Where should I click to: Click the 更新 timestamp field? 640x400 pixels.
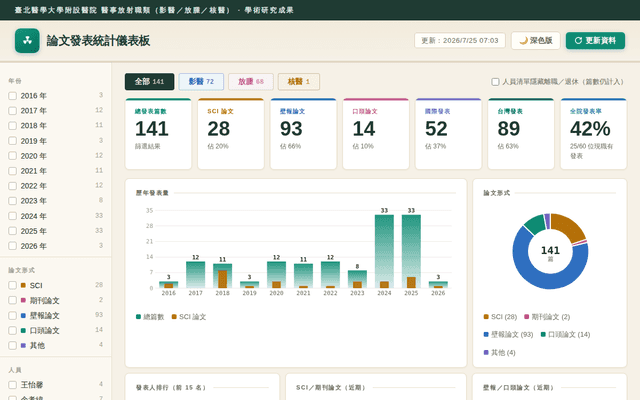460,40
